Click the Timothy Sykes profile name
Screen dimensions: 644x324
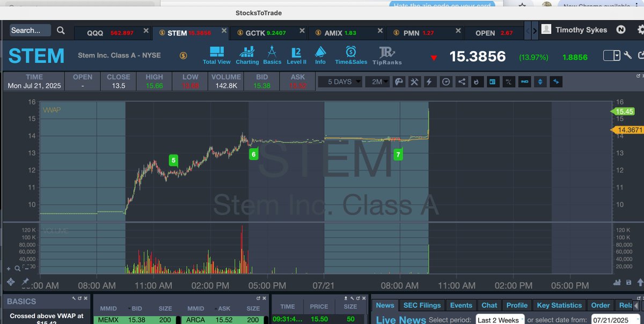click(x=582, y=30)
